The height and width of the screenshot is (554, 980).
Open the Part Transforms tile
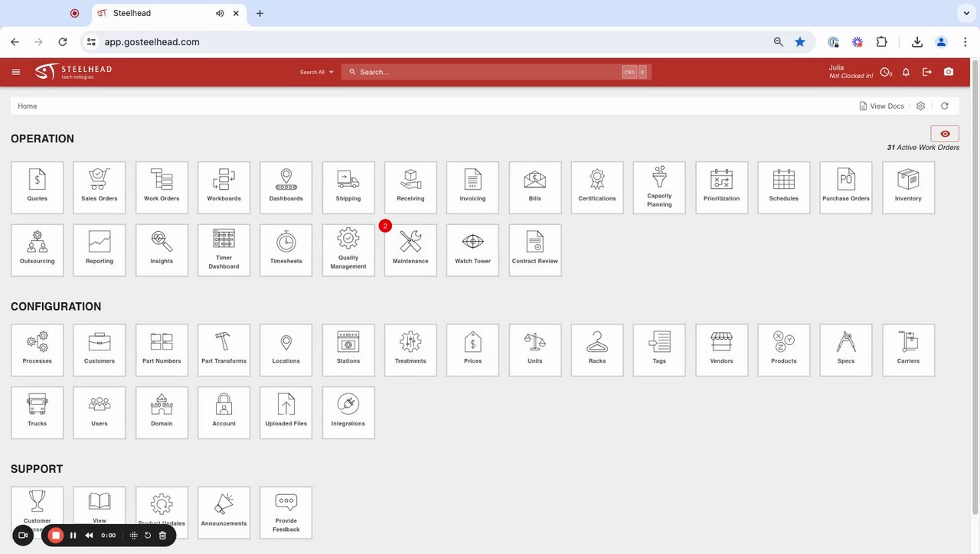[224, 350]
